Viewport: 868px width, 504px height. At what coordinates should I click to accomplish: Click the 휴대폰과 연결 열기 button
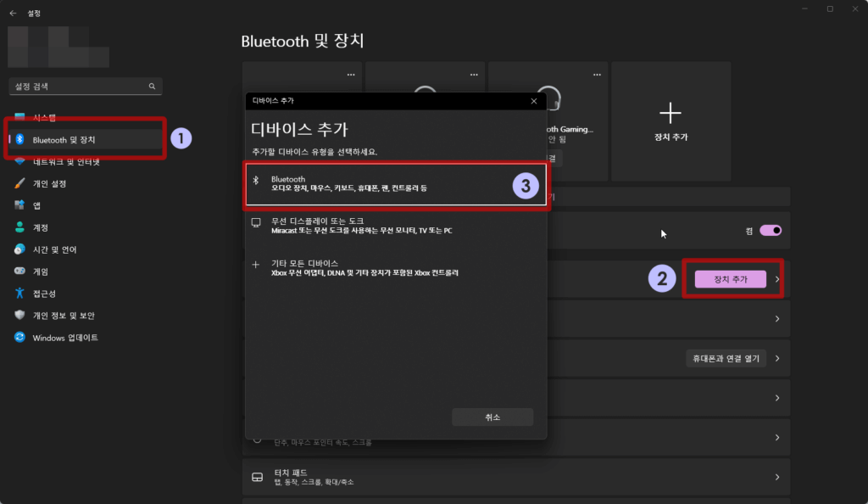725,357
